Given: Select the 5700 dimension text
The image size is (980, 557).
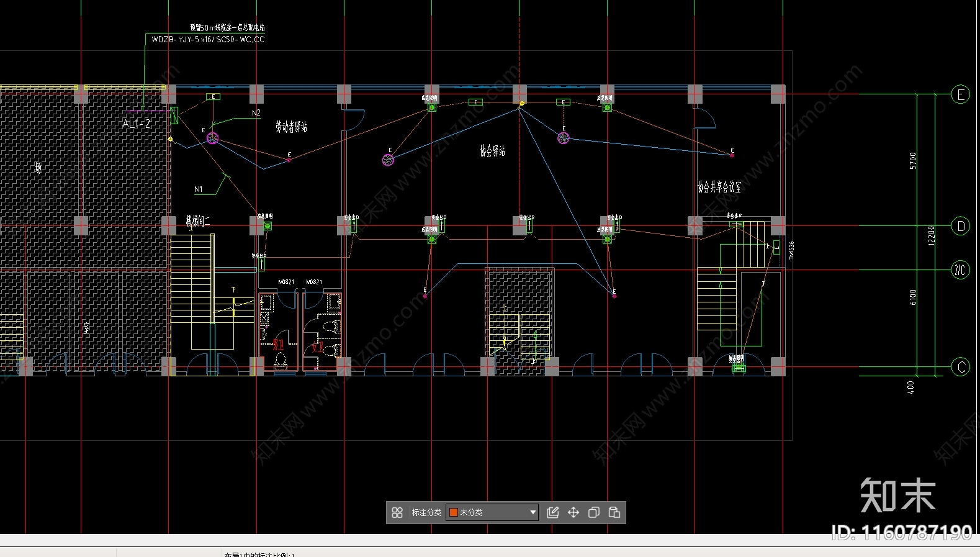Looking at the screenshot, I should [x=912, y=161].
